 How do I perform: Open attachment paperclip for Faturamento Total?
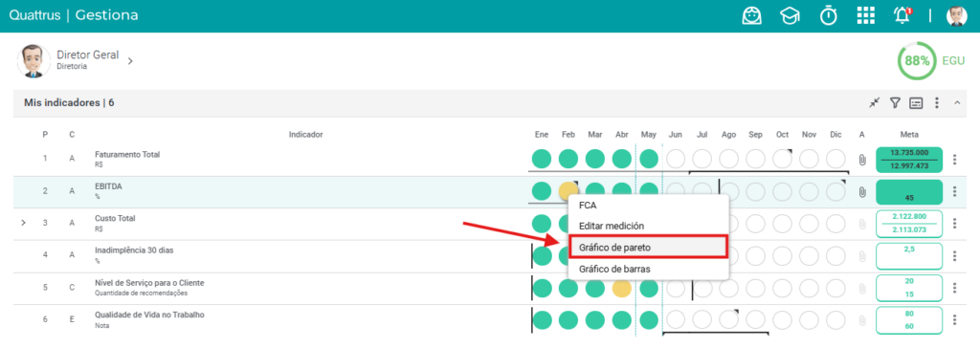click(862, 160)
